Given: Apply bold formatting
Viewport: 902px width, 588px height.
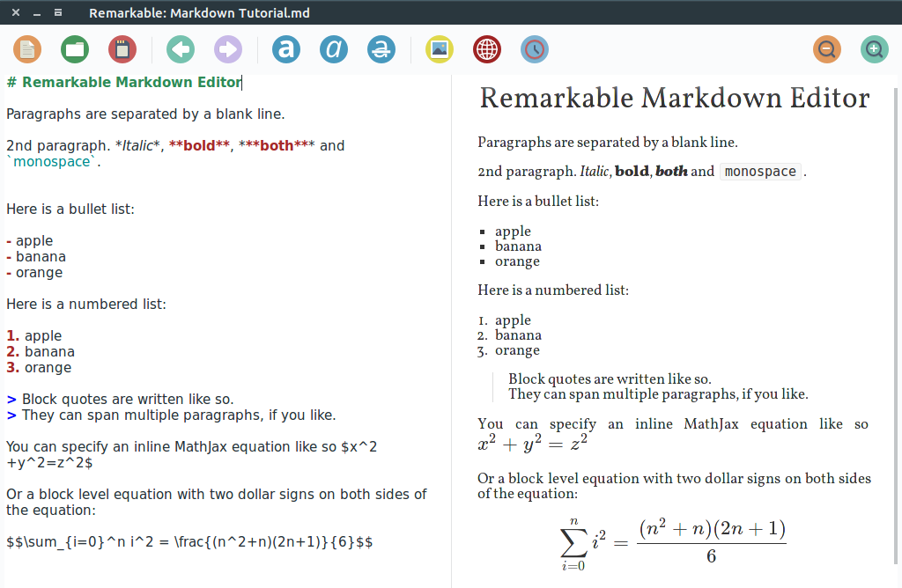Looking at the screenshot, I should coord(285,49).
